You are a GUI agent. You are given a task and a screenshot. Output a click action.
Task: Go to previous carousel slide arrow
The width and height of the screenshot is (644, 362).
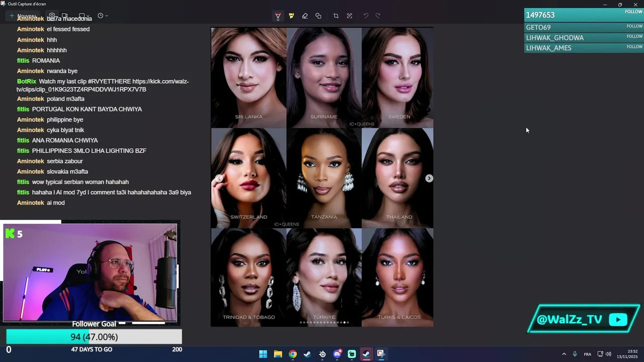(219, 178)
